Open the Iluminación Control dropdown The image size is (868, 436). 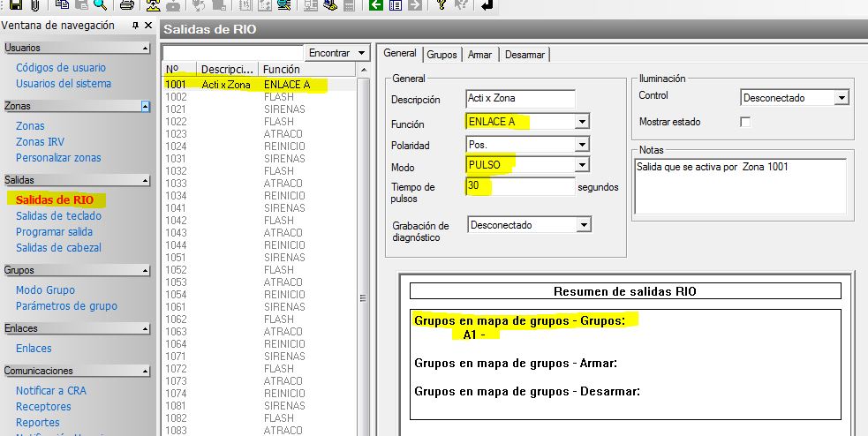click(x=842, y=98)
